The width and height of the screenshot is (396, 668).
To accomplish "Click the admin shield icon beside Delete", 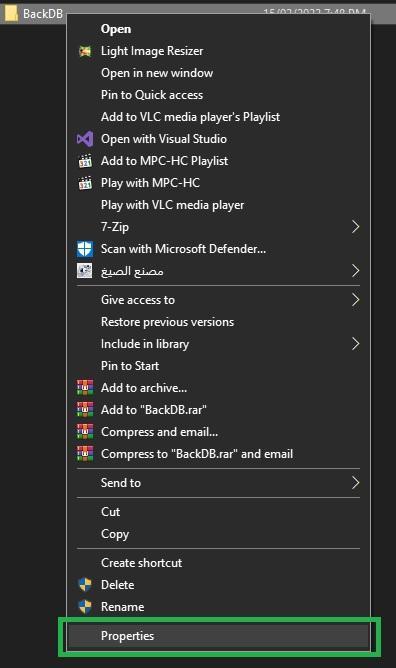I will pyautogui.click(x=85, y=584).
